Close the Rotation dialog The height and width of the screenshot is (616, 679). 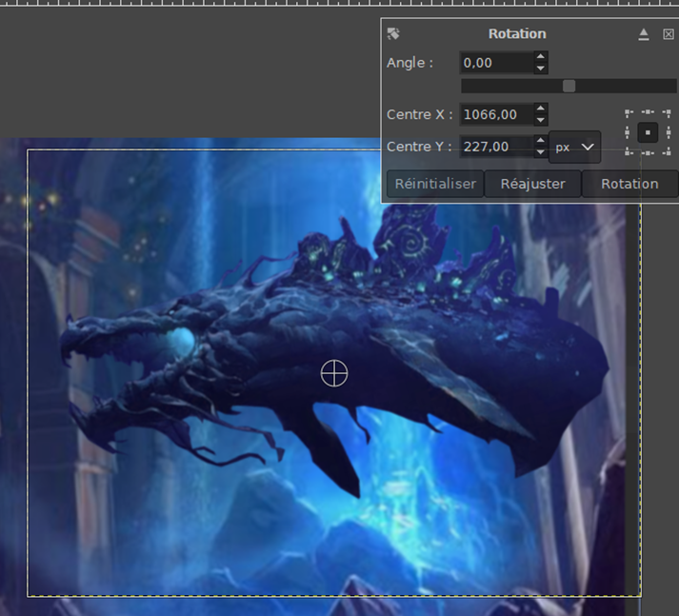(x=669, y=34)
